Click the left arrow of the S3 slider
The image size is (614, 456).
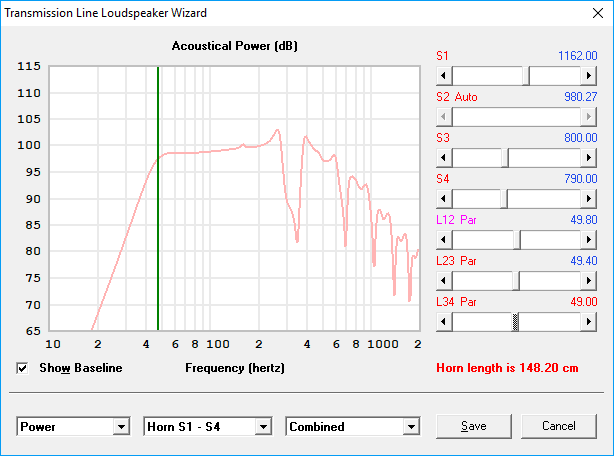coord(444,158)
